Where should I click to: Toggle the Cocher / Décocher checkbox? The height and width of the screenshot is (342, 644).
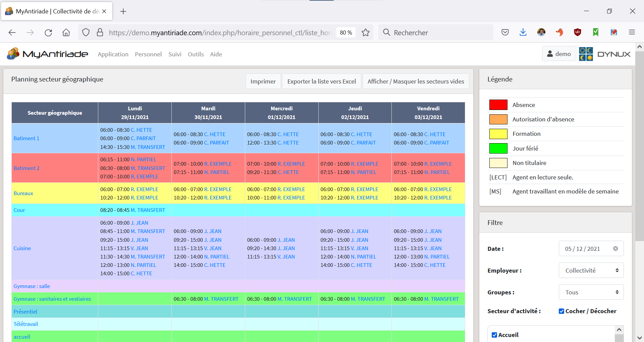coord(561,311)
